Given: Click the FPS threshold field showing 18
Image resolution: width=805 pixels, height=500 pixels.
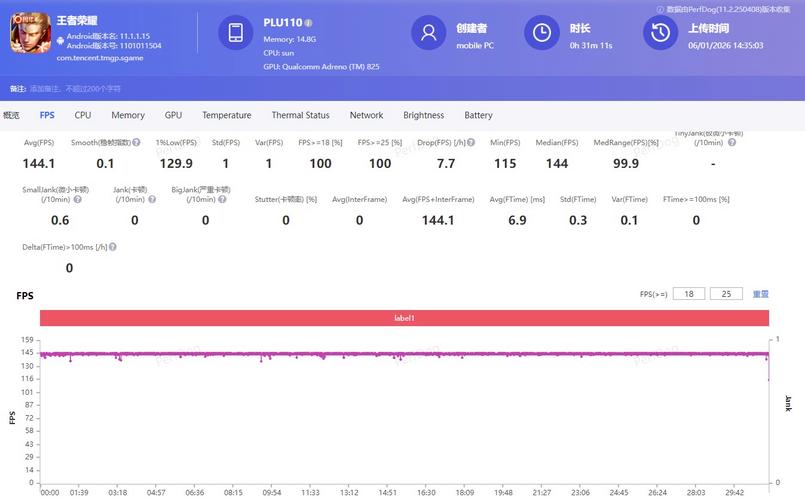Looking at the screenshot, I should click(688, 294).
